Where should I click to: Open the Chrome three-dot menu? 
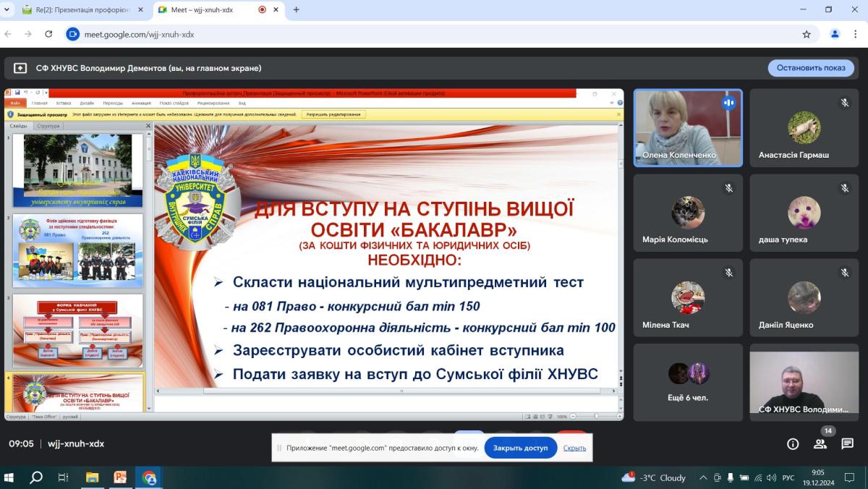point(855,34)
